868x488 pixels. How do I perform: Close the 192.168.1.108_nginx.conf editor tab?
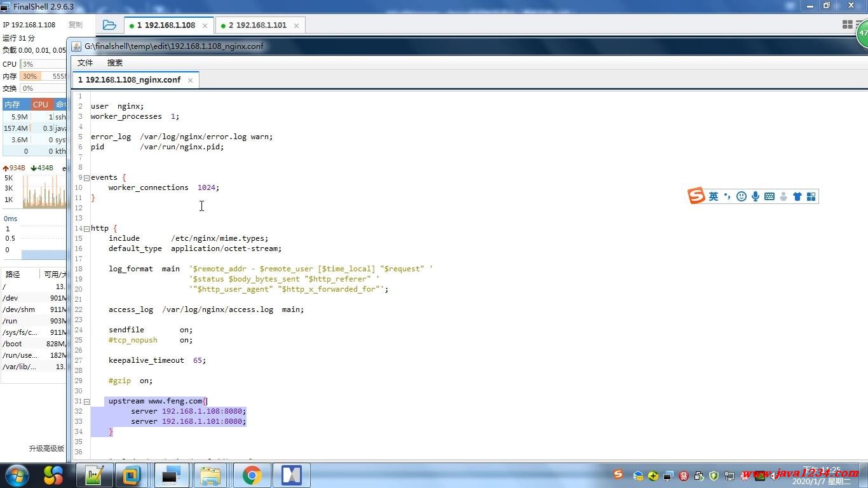click(190, 80)
